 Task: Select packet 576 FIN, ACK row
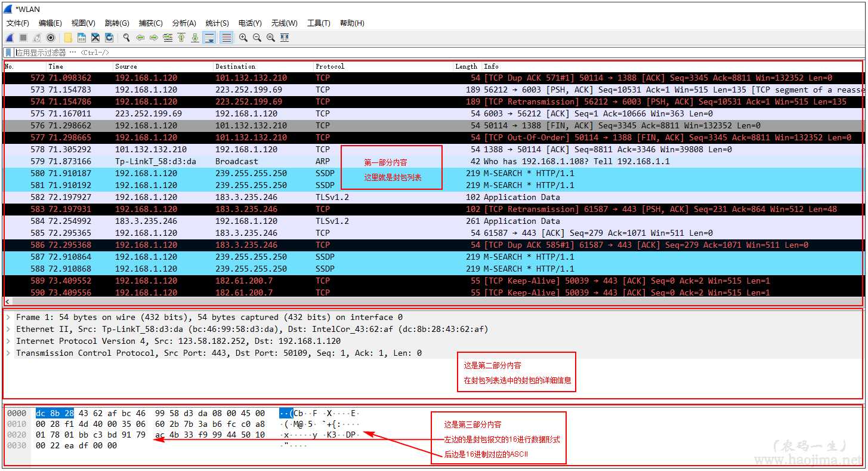point(433,125)
